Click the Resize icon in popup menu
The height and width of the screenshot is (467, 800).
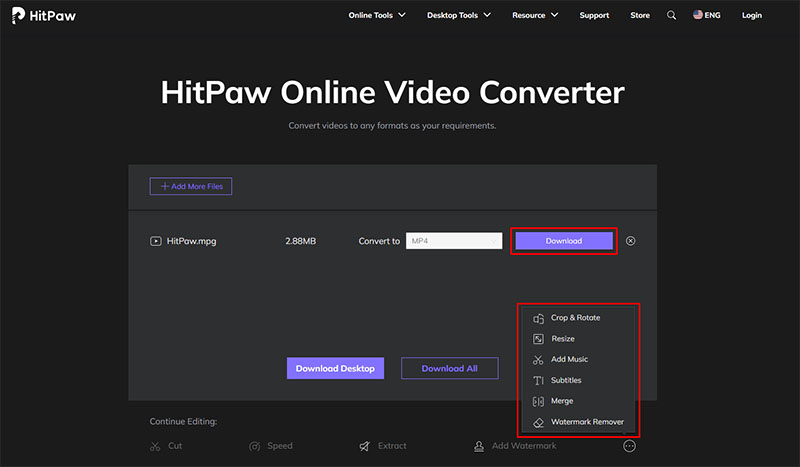click(x=538, y=339)
